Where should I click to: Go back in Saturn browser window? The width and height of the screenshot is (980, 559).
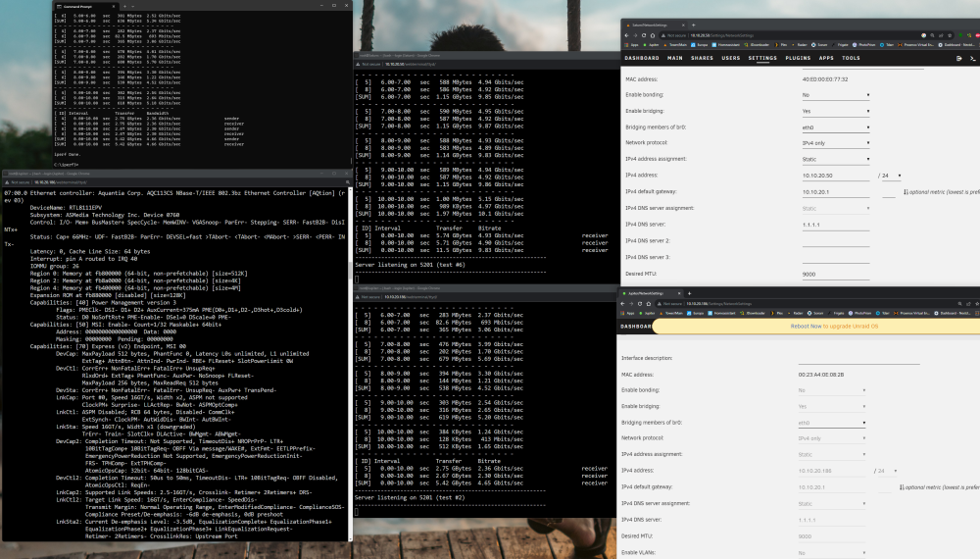(x=627, y=35)
